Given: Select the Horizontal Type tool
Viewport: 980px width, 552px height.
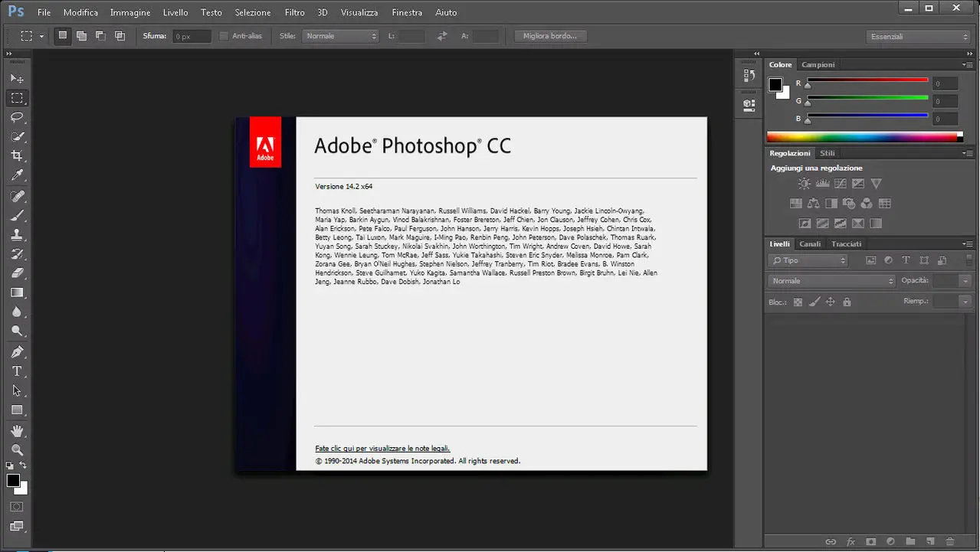Looking at the screenshot, I should [x=17, y=371].
